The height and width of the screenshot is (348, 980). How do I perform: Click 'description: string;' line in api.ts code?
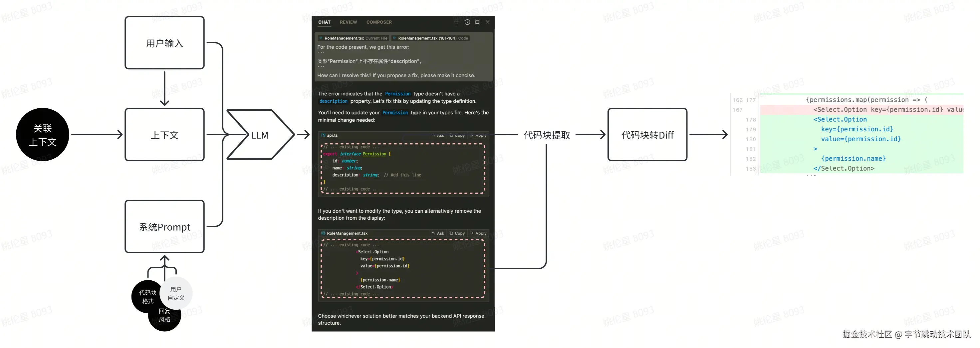(355, 175)
